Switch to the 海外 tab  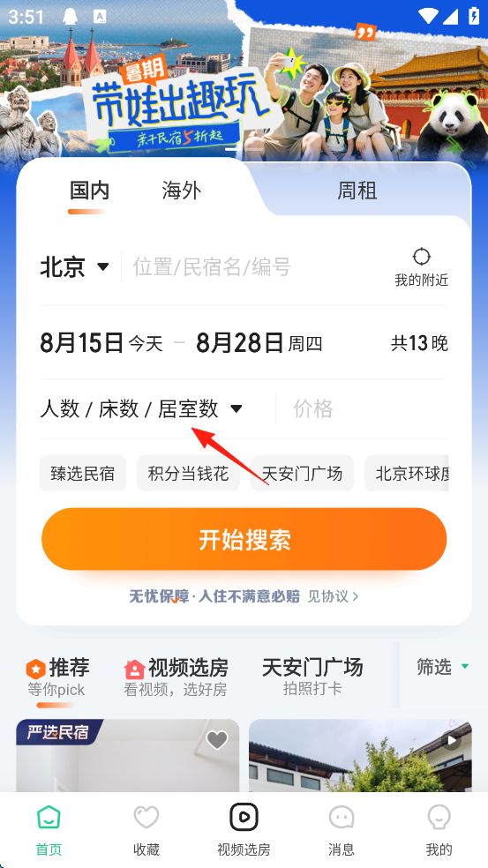click(x=181, y=191)
